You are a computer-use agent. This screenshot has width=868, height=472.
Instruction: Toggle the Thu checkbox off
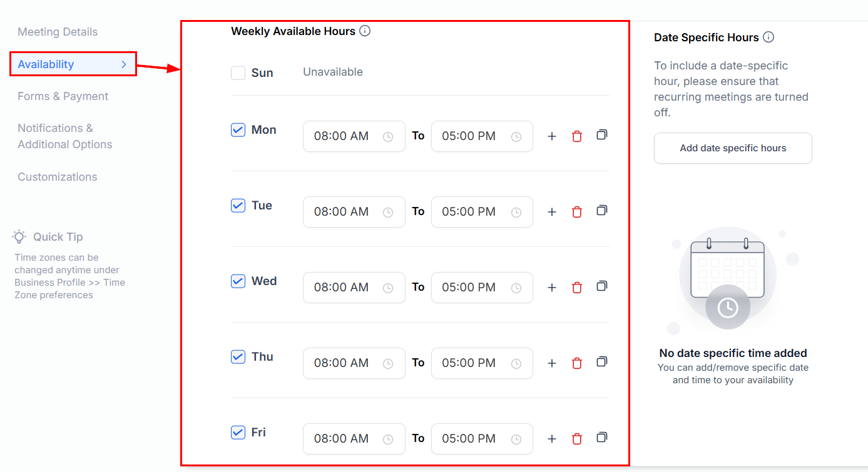pyautogui.click(x=238, y=357)
